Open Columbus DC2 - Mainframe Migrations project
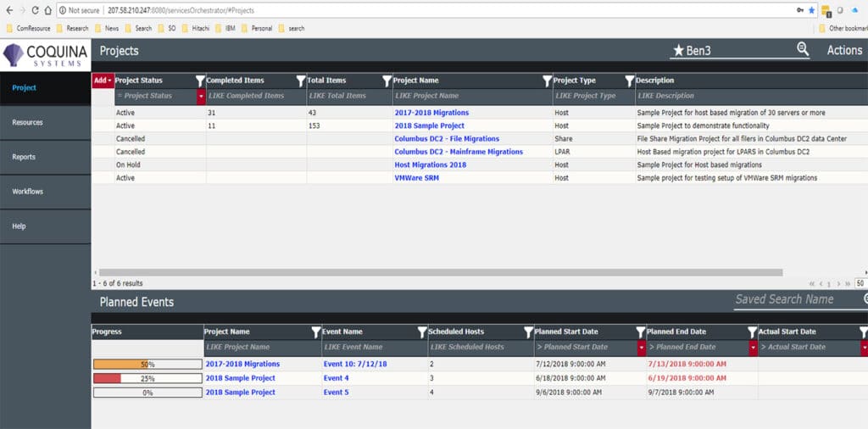868x429 pixels. [459, 152]
